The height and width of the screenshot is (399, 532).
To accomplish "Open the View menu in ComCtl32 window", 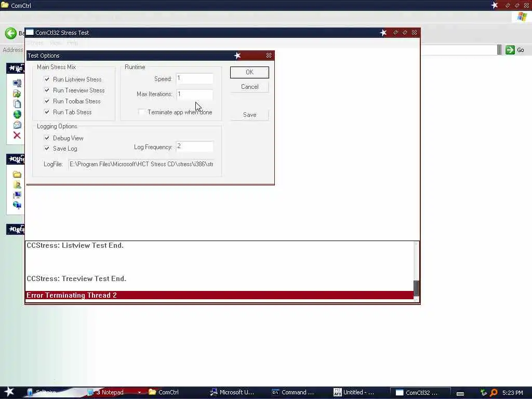I will pos(56,43).
